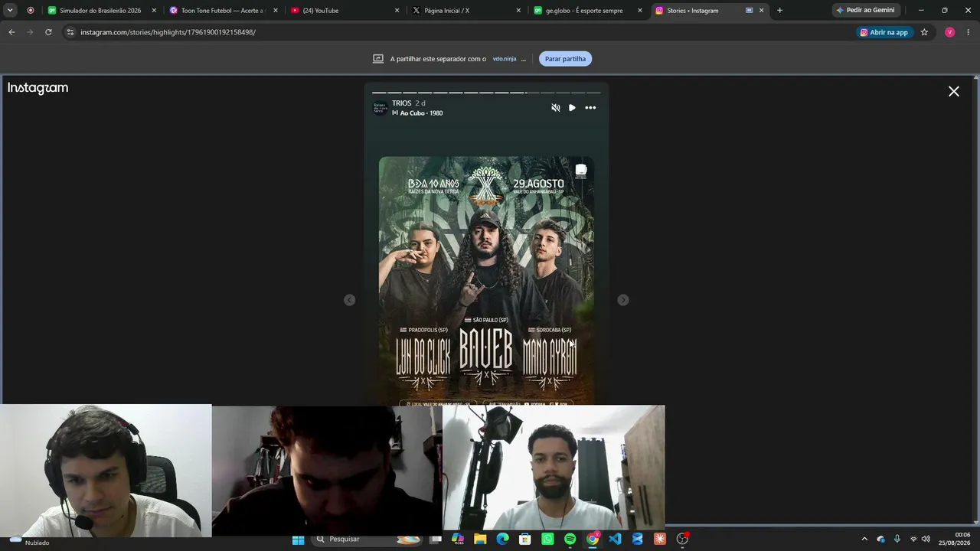Advance to the next story
The height and width of the screenshot is (551, 980).
click(x=623, y=300)
